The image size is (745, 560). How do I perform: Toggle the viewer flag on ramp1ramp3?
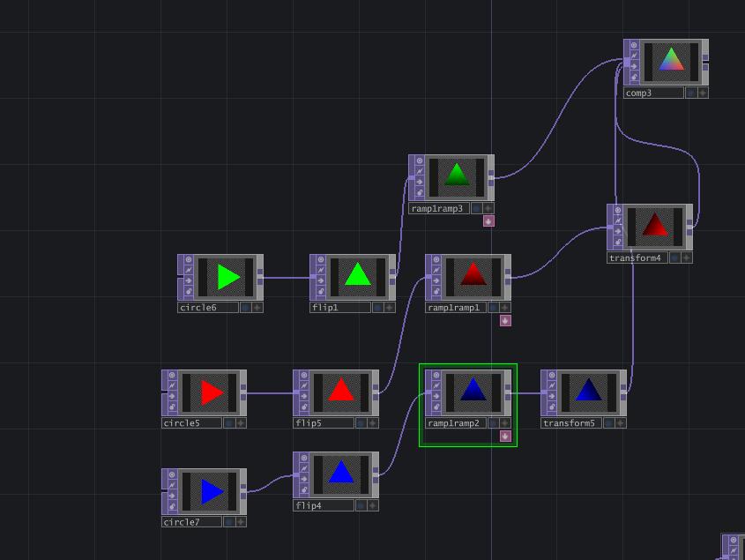420,161
